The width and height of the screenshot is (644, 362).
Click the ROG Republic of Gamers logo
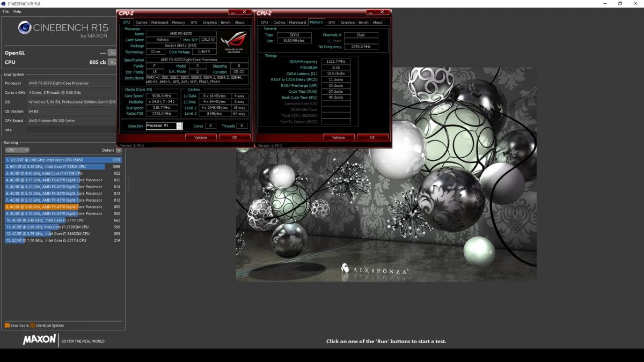pyautogui.click(x=234, y=42)
